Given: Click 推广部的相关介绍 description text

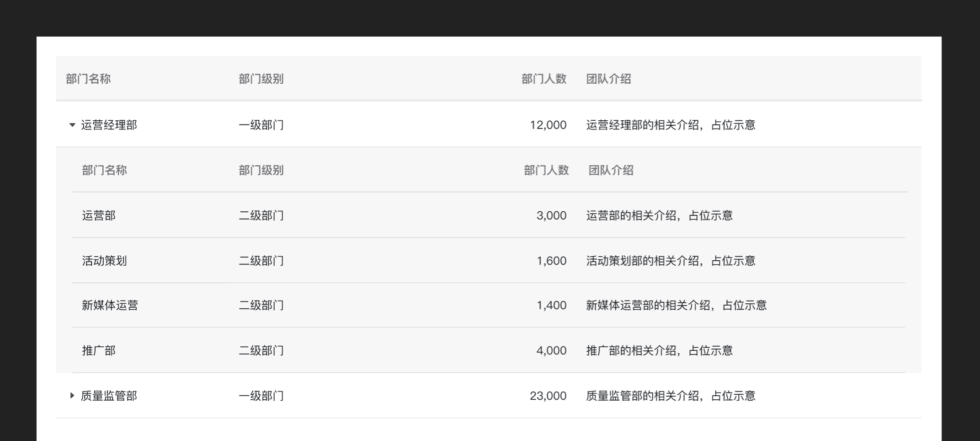Looking at the screenshot, I should point(659,350).
